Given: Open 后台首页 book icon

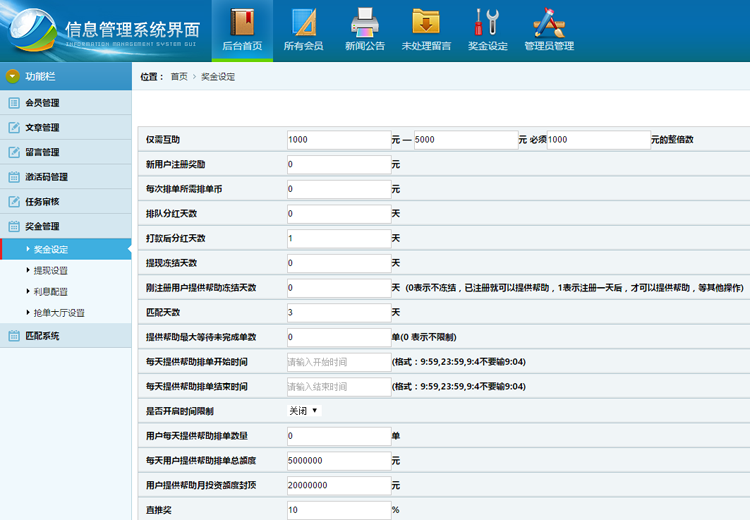Looking at the screenshot, I should click(x=242, y=22).
